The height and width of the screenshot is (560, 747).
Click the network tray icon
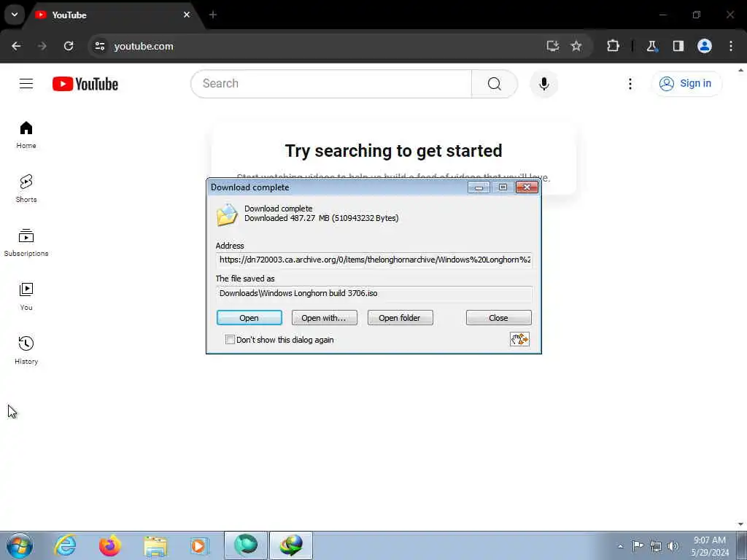(x=656, y=546)
